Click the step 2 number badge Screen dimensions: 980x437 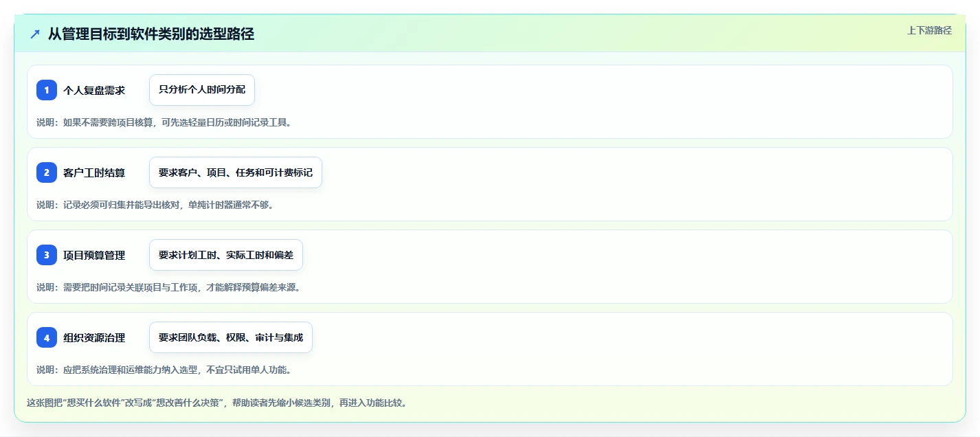(x=47, y=172)
